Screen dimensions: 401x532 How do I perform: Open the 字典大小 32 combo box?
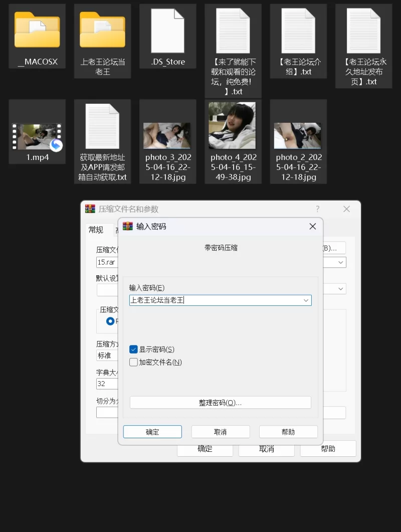click(x=107, y=384)
